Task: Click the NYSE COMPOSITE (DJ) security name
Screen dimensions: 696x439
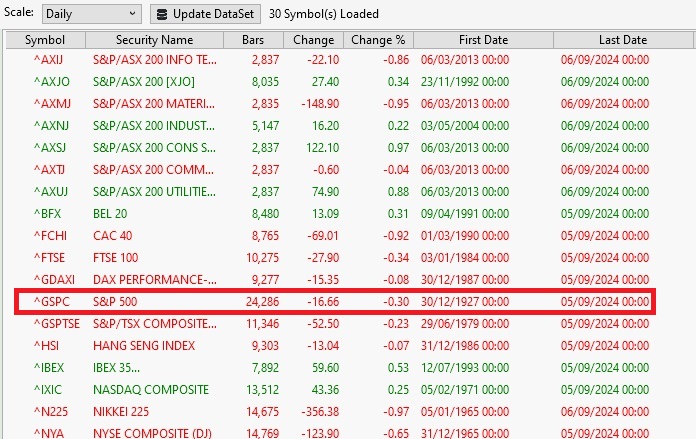Action: point(152,433)
